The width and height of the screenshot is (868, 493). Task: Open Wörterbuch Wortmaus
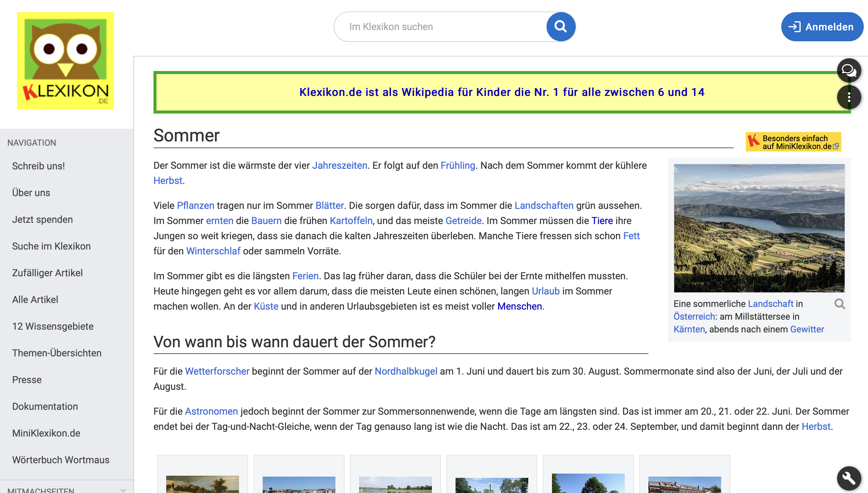click(61, 460)
